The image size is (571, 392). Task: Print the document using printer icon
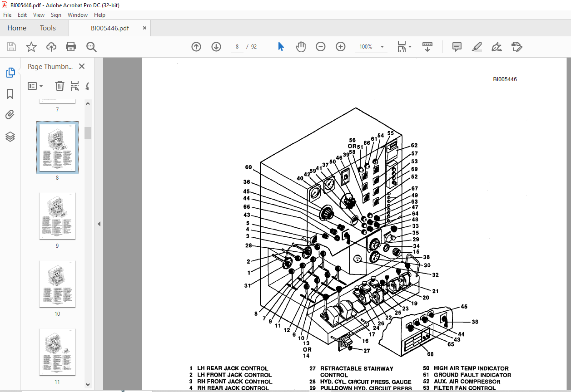71,47
